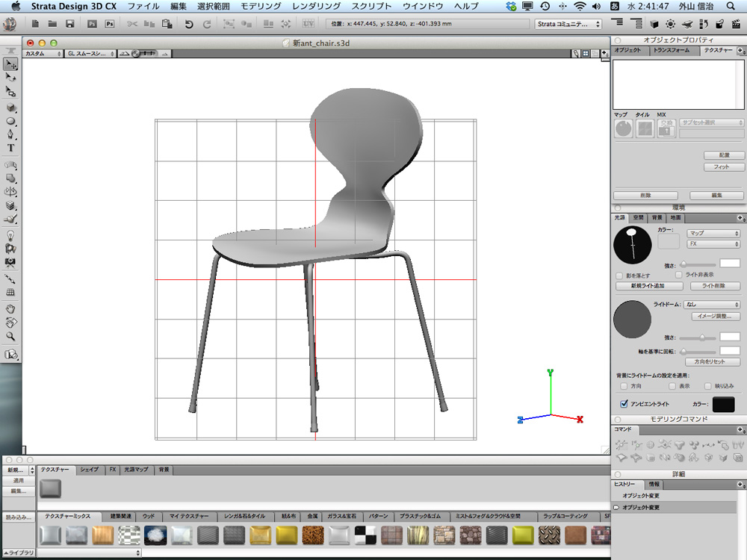Click the フィット button

tap(723, 167)
